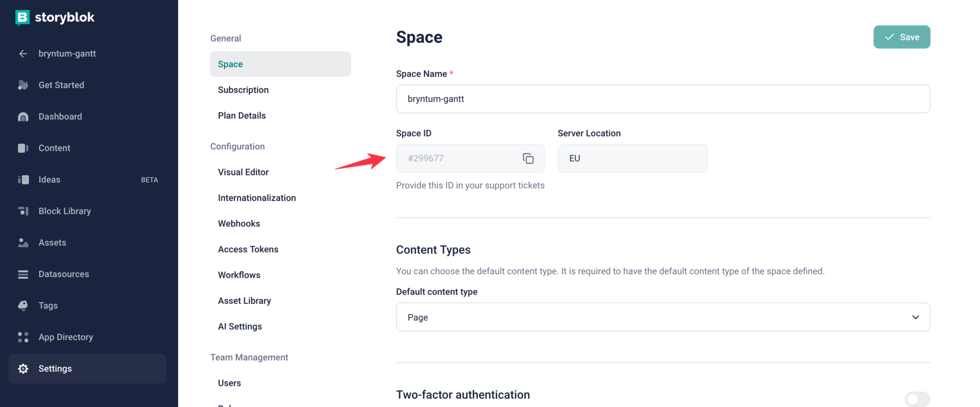Screen dimensions: 980x407
Task: Expand dropdown via chevron next to Page
Action: [x=915, y=317]
